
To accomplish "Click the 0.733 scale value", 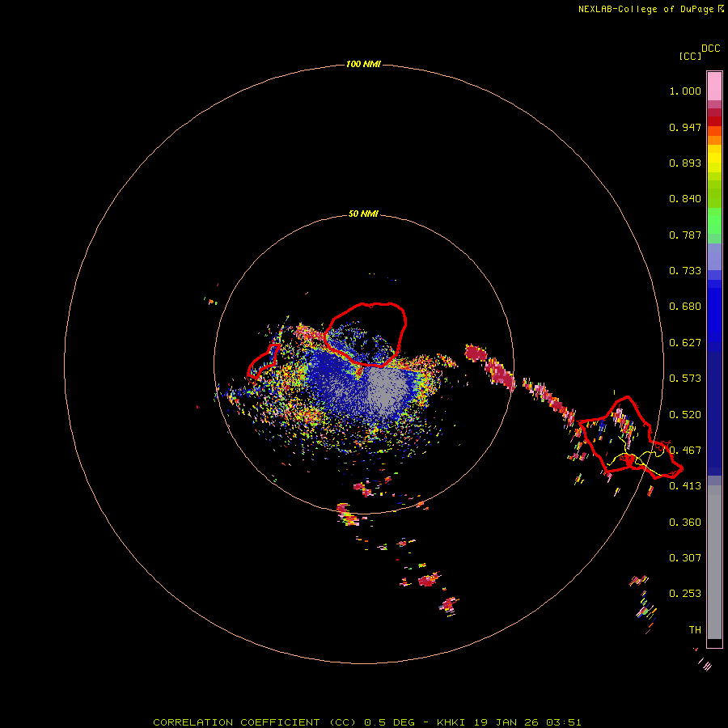I will click(685, 271).
